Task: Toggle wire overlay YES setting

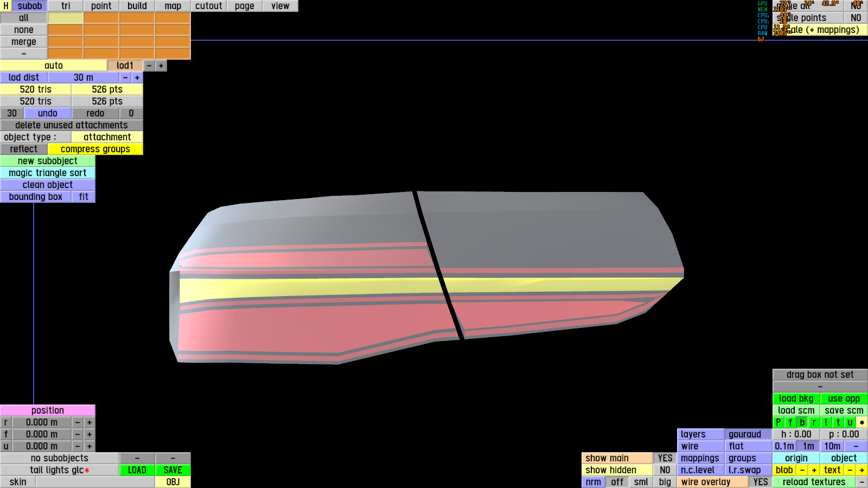Action: [x=761, y=482]
